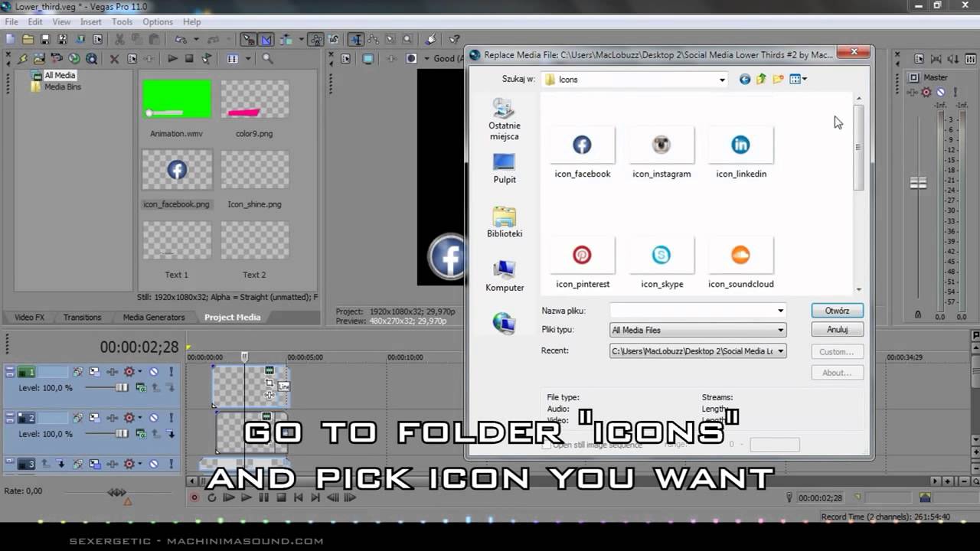Mute track 3 with its mute icon
980x551 pixels.
[154, 464]
